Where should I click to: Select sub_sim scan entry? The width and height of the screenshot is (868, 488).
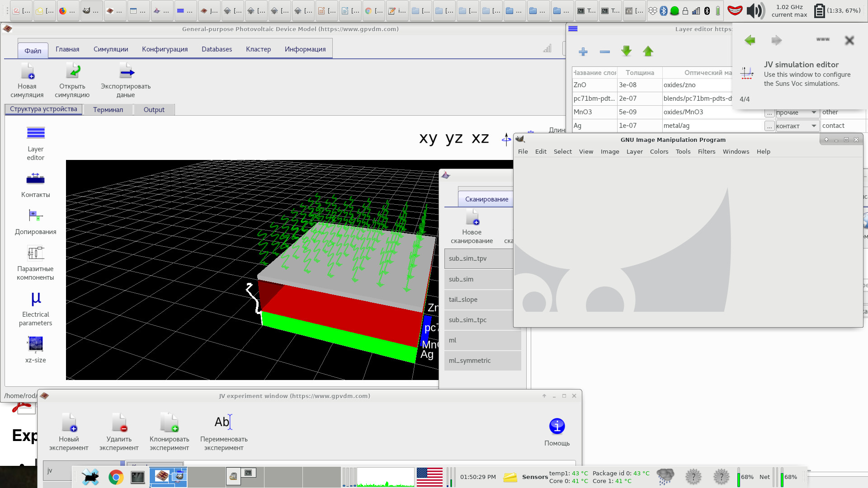point(479,279)
